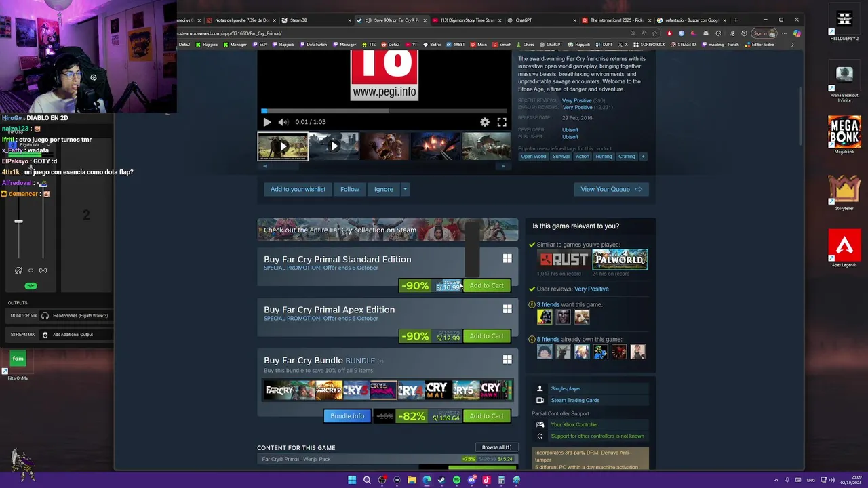This screenshot has width=868, height=488.
Task: Toggle channel link icon between mixes
Action: click(x=31, y=270)
